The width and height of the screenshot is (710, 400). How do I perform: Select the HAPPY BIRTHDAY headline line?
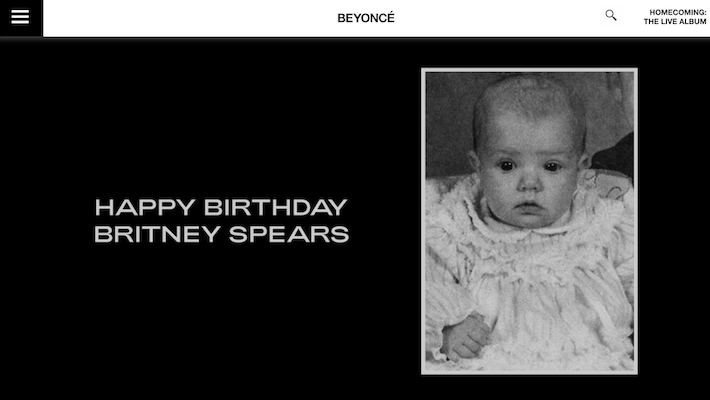pyautogui.click(x=221, y=207)
